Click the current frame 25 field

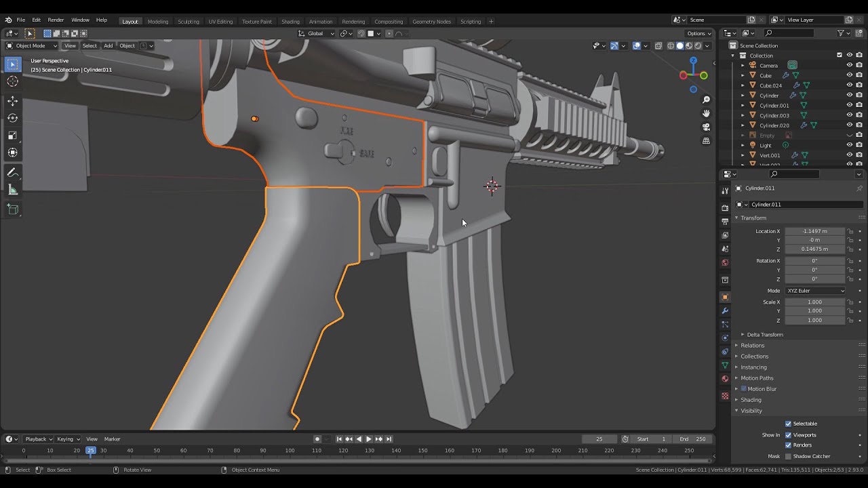coord(599,439)
